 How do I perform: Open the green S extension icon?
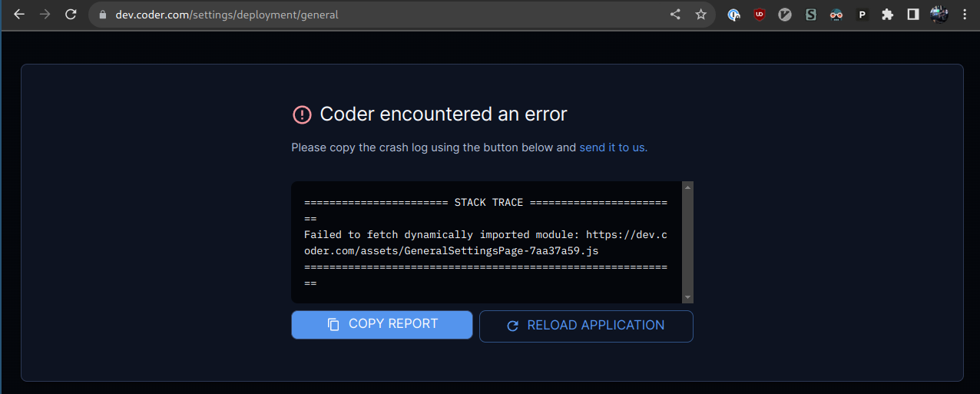point(810,14)
